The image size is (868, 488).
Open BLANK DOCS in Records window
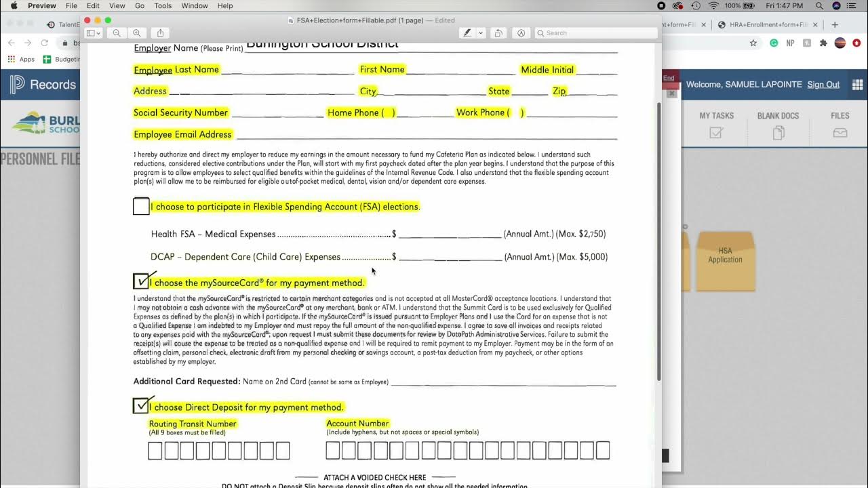778,125
